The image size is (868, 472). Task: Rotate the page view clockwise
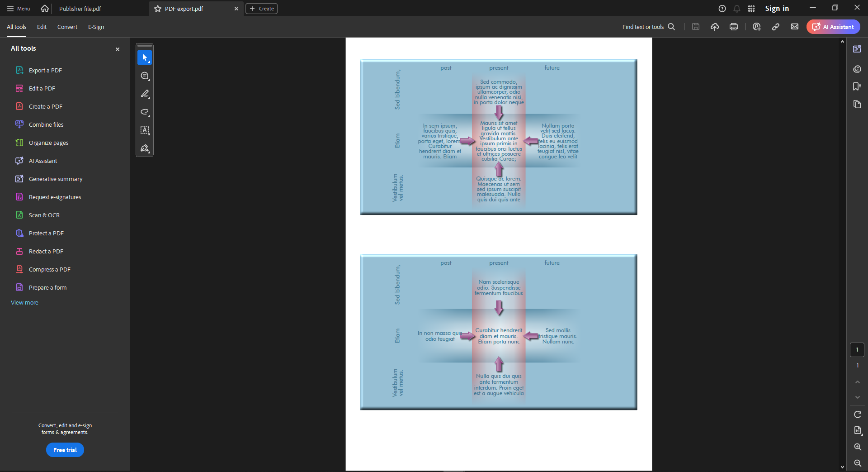pos(857,414)
